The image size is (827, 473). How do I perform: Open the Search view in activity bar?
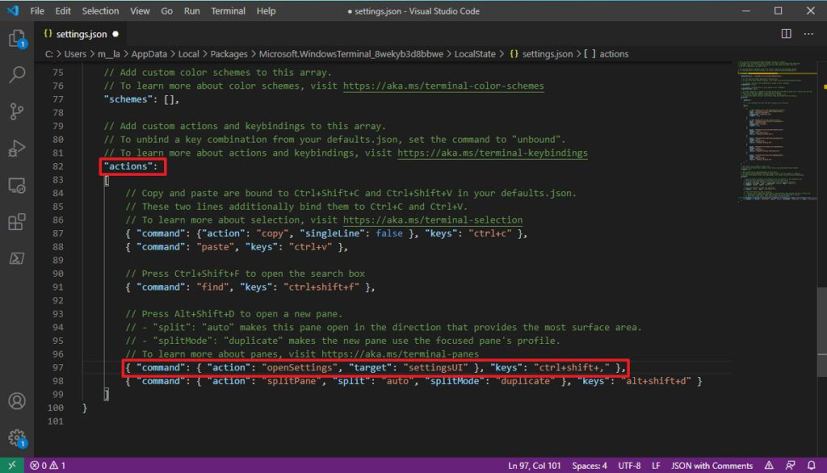pos(17,74)
